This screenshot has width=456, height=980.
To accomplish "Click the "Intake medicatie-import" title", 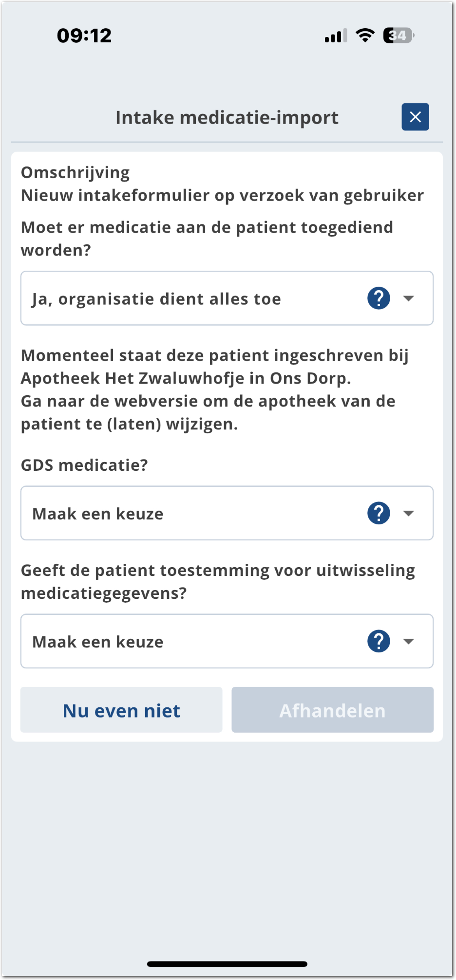I will click(227, 118).
